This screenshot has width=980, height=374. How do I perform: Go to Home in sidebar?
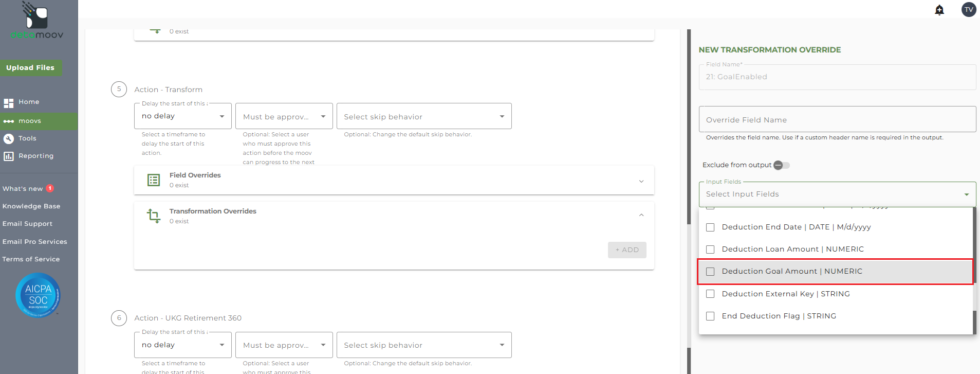click(x=29, y=102)
